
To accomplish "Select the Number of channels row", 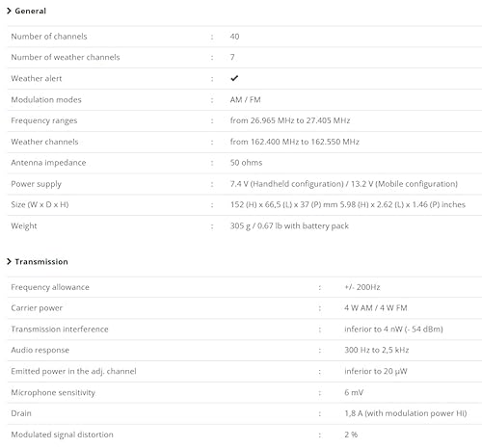I will 245,37.
